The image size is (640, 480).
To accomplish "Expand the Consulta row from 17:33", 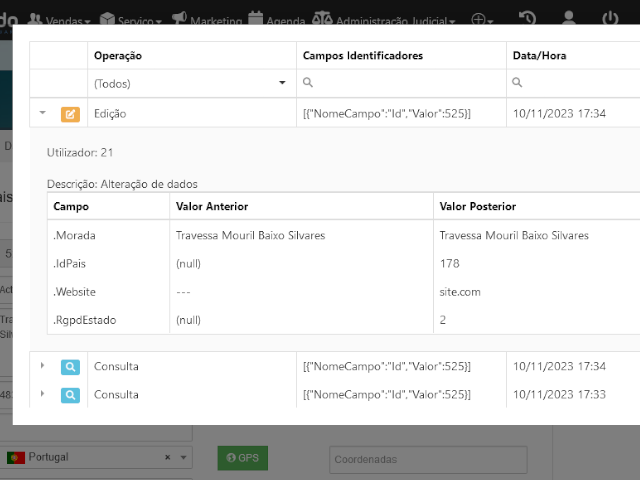I will click(x=43, y=394).
